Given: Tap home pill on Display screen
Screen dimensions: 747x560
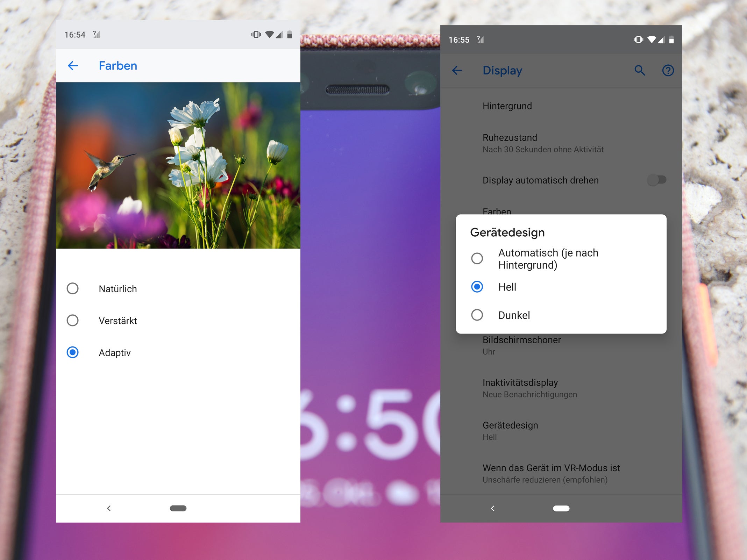Looking at the screenshot, I should click(x=561, y=508).
